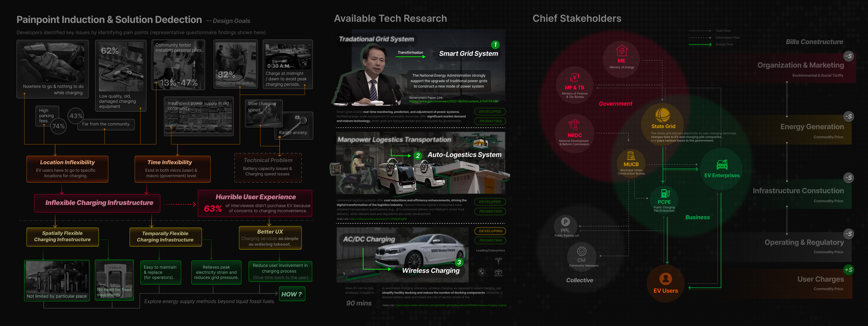Click the green +$ badge by User Charges
Viewport: 868px width, 326px height.
849,270
